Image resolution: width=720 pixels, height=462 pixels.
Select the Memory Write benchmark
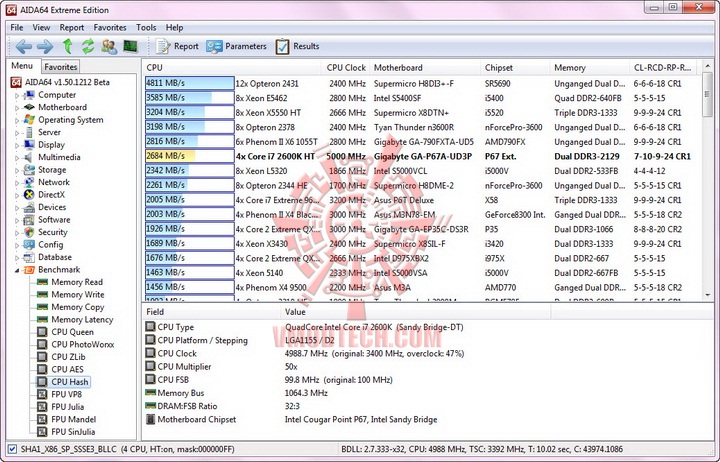(78, 294)
